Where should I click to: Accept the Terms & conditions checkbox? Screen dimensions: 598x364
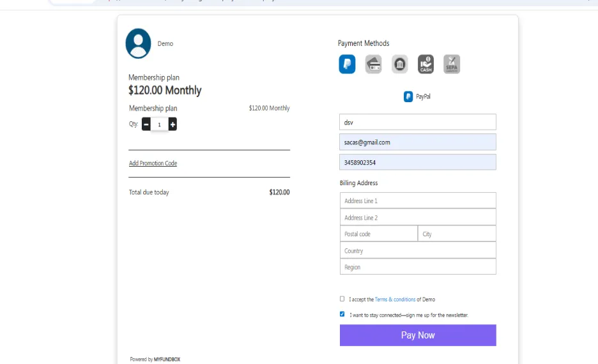click(342, 299)
